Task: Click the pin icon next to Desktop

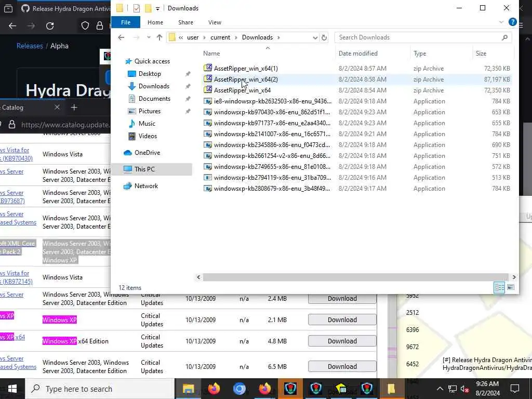Action: (x=188, y=74)
